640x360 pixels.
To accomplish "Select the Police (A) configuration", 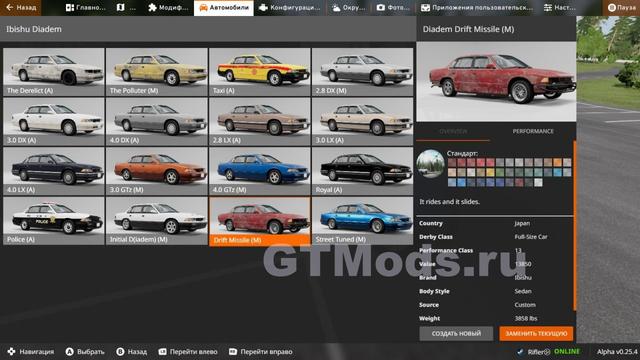I will [54, 221].
